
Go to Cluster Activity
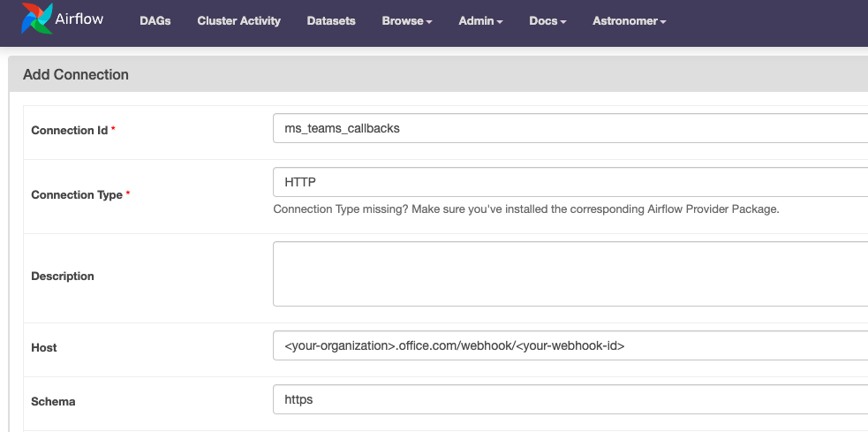(238, 21)
